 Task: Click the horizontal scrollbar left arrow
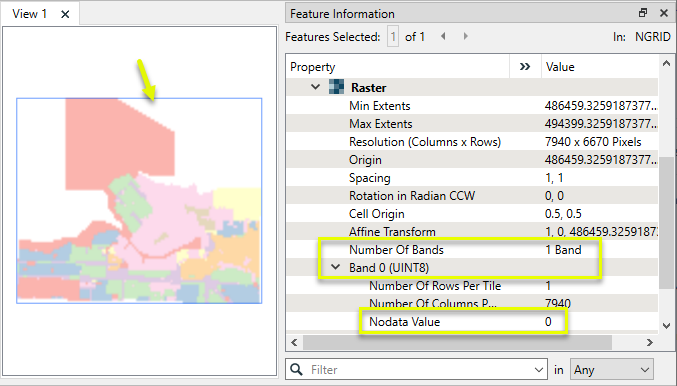[294, 342]
